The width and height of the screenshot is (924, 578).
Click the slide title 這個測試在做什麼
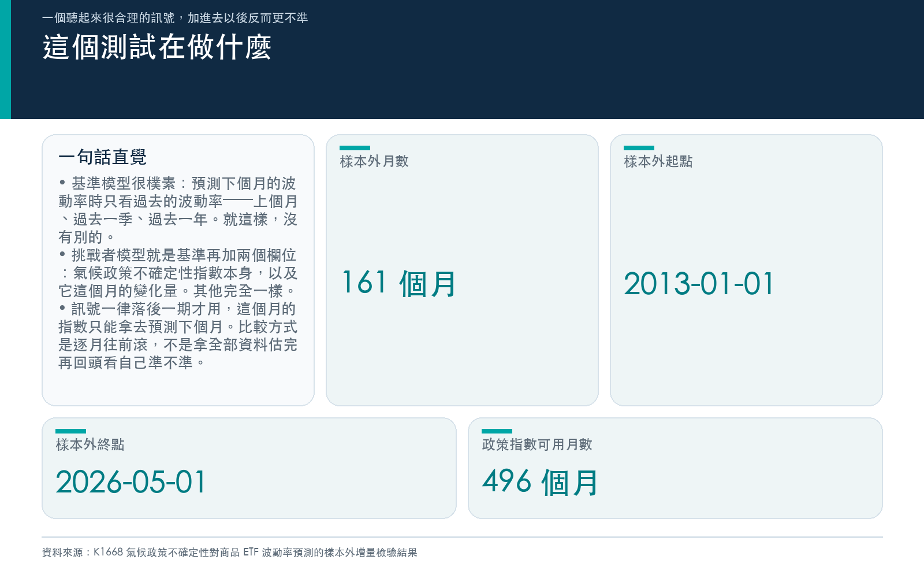(157, 47)
